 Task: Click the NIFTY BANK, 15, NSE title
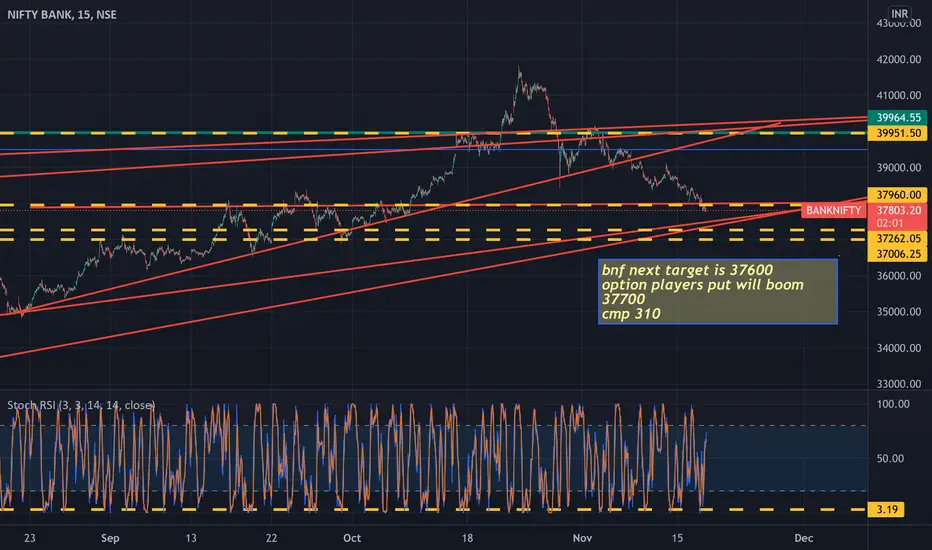(x=62, y=14)
